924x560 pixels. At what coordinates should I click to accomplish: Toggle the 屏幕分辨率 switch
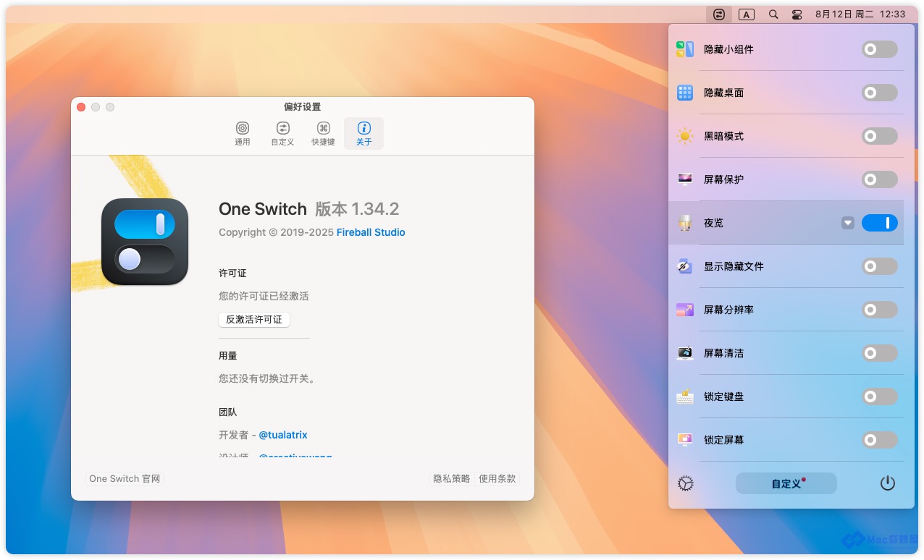click(x=880, y=310)
